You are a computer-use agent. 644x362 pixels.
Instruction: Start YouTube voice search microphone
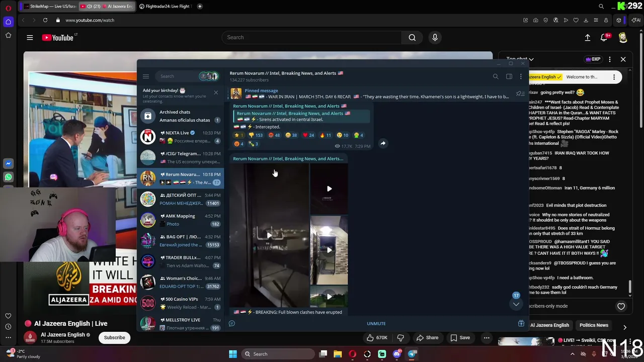point(435,37)
